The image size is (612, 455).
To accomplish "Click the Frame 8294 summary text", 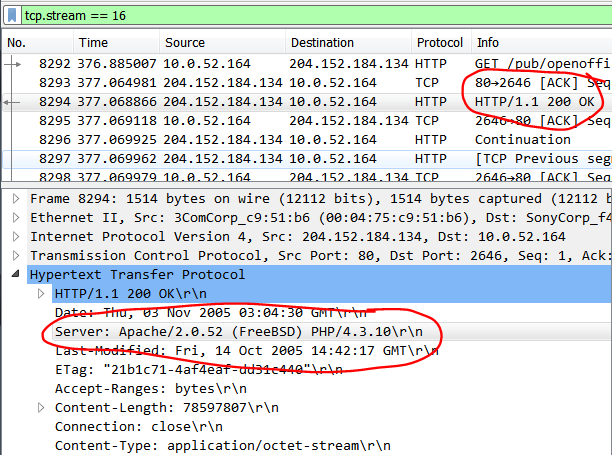I will [321, 199].
